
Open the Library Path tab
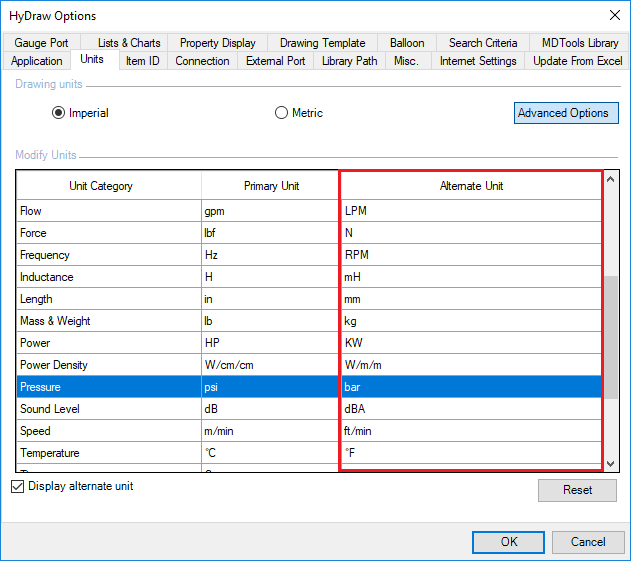[x=350, y=61]
